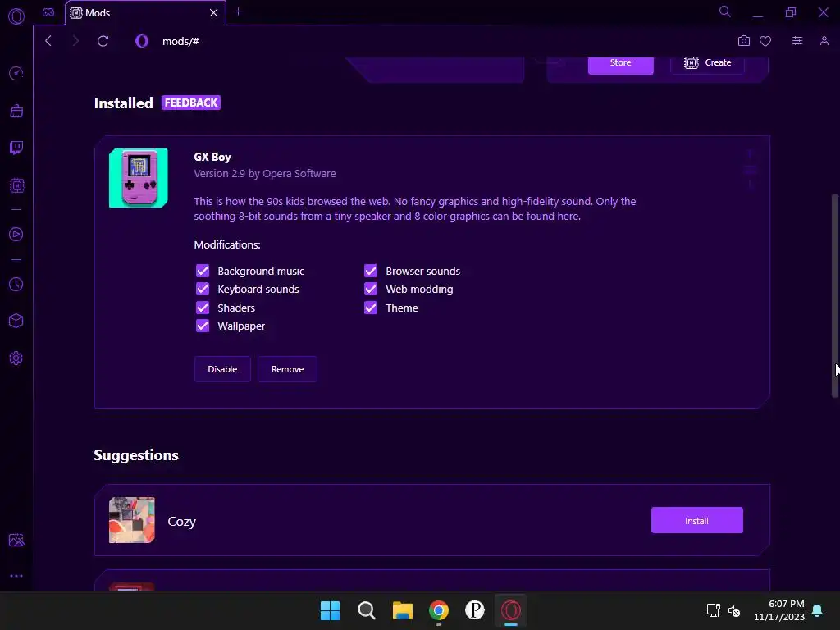The height and width of the screenshot is (630, 840).
Task: Open notifications bell in tray
Action: tap(817, 610)
